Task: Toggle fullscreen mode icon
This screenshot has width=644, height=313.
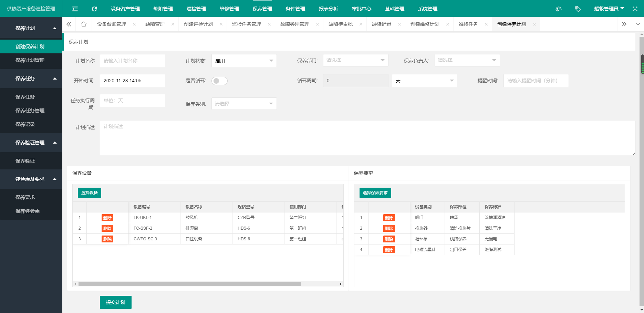Action: coord(635,9)
